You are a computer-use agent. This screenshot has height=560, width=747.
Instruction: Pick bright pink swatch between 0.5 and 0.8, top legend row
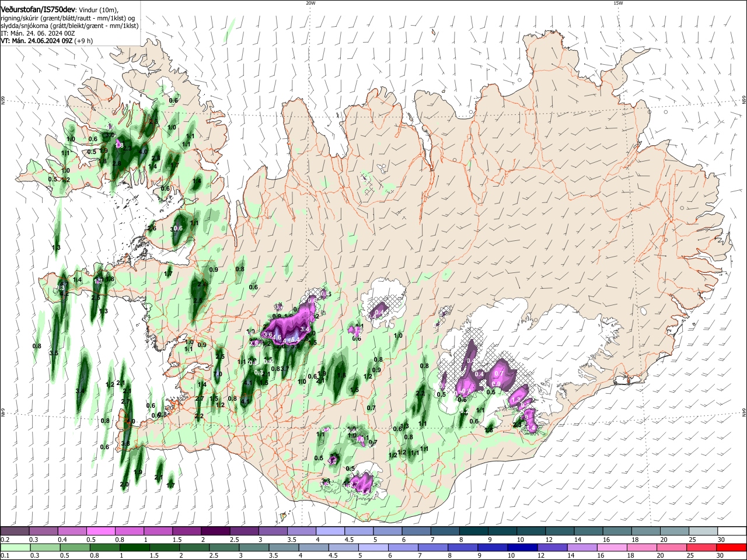tap(100, 531)
